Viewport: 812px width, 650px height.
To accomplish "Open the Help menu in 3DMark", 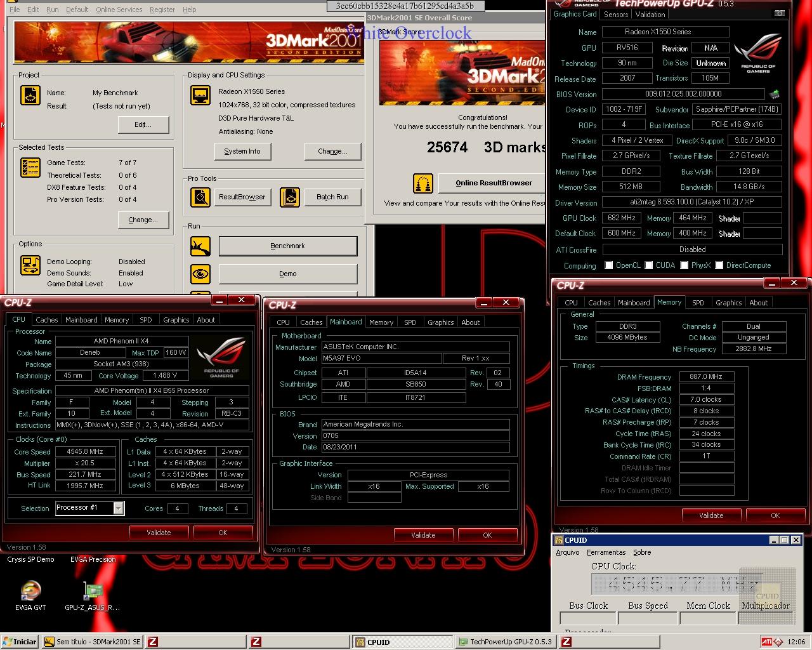I will point(189,10).
